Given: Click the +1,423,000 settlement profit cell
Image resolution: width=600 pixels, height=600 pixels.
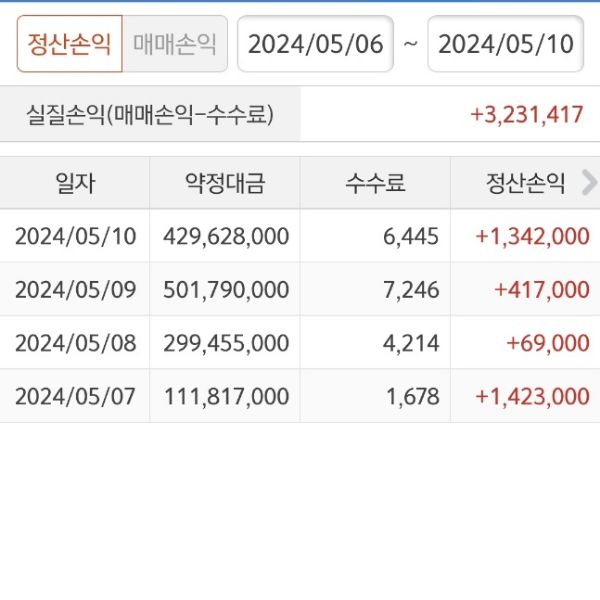Looking at the screenshot, I should pos(532,396).
